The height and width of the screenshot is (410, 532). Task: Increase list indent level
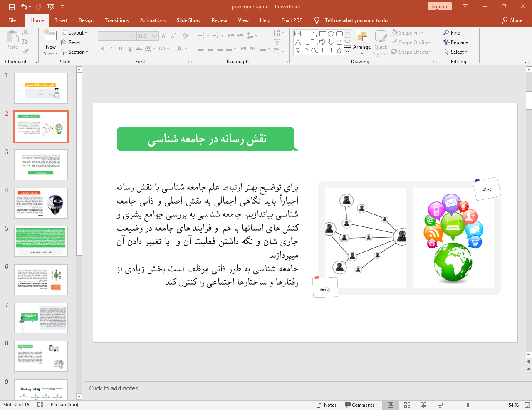pos(240,36)
